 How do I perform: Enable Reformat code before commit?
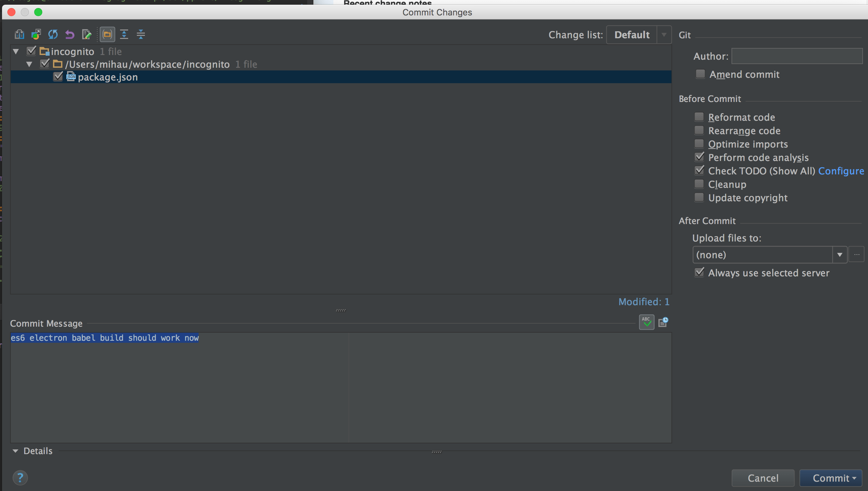point(699,116)
